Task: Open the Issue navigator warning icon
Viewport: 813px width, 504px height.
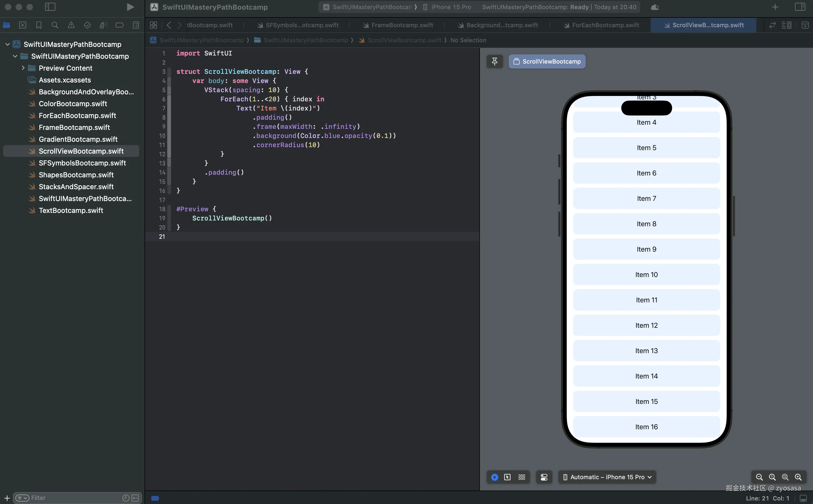Action: [71, 25]
